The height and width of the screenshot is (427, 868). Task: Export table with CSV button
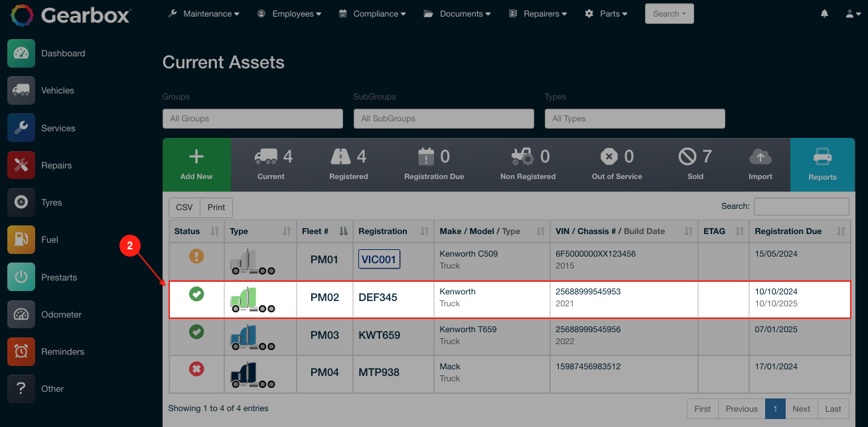184,207
